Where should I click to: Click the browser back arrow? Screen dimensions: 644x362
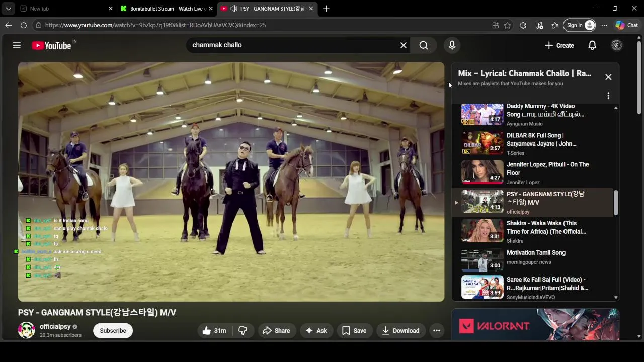pos(9,25)
